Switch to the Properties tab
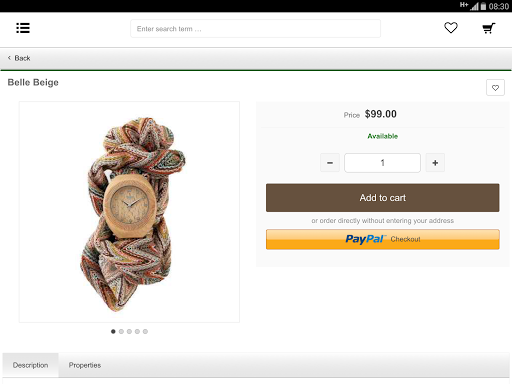 [85, 365]
